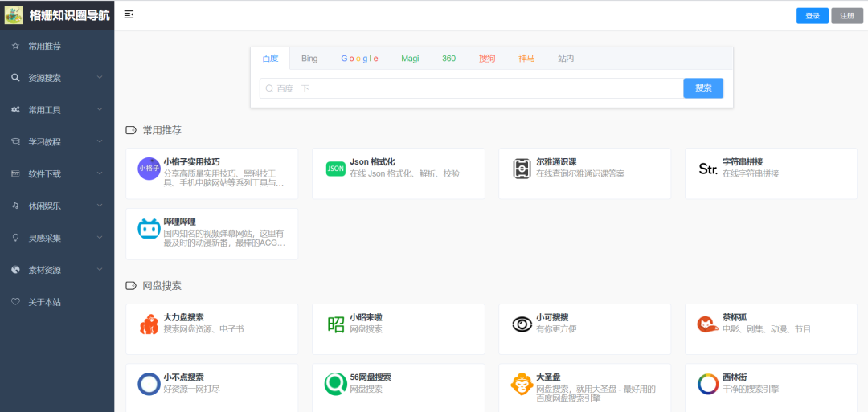Click the 搜索网盘资源、电子书 description
Screen dimensions: 868x412
pos(203,329)
